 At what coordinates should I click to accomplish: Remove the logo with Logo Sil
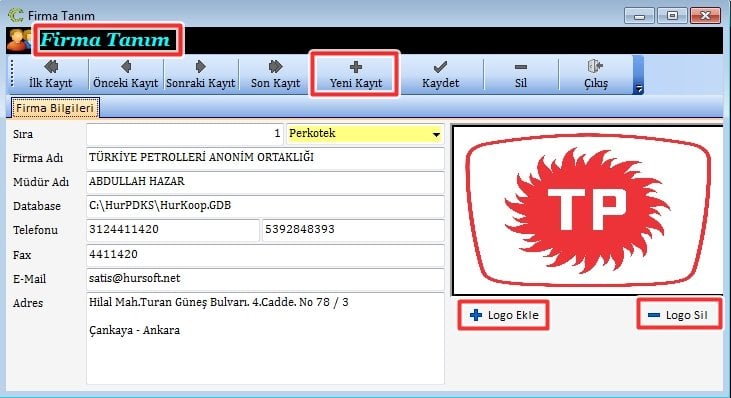tap(679, 316)
